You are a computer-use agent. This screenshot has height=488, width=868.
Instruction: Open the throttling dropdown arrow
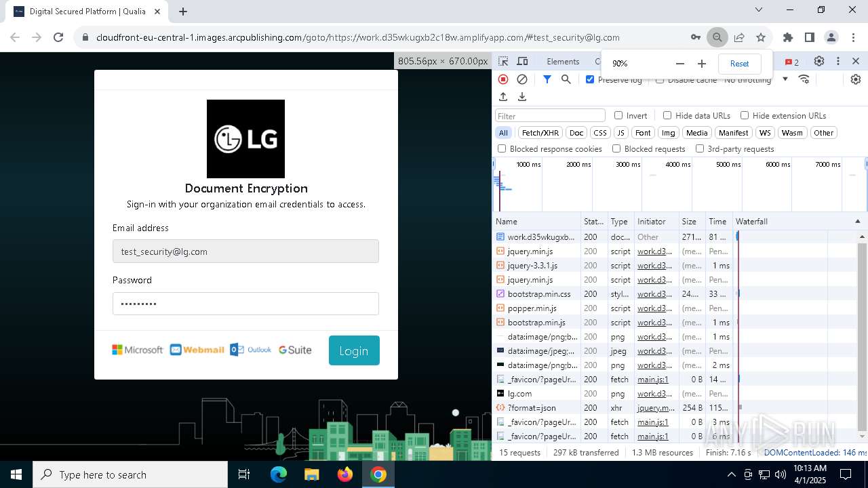point(785,79)
